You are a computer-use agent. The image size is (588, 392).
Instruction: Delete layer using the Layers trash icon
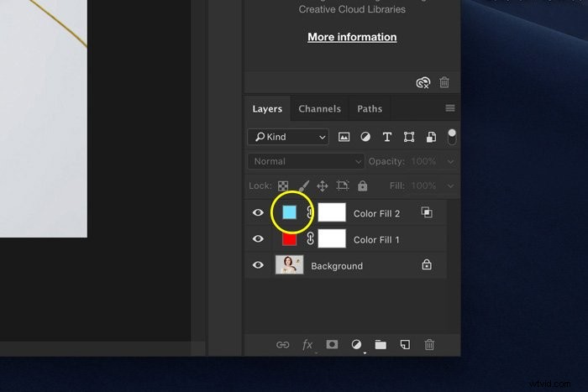pos(429,344)
